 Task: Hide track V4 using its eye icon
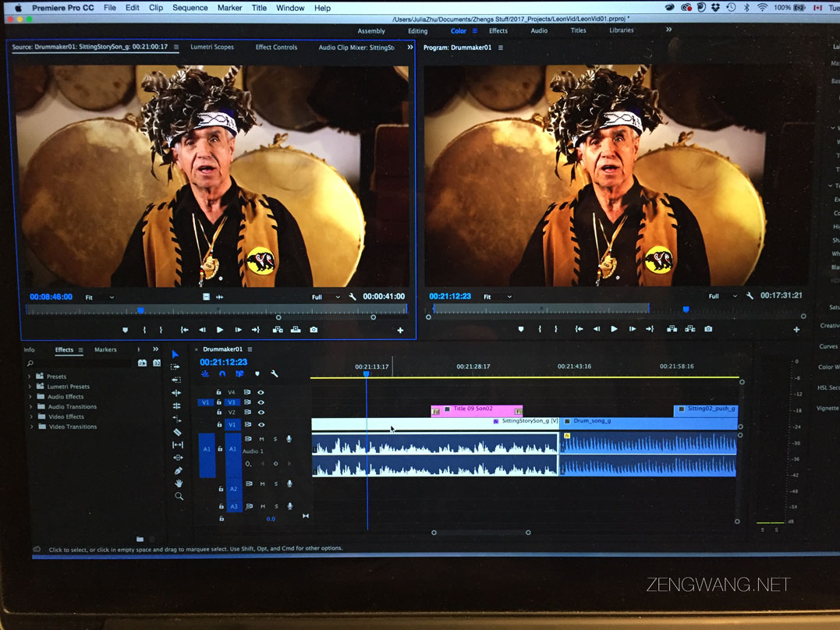pos(261,392)
